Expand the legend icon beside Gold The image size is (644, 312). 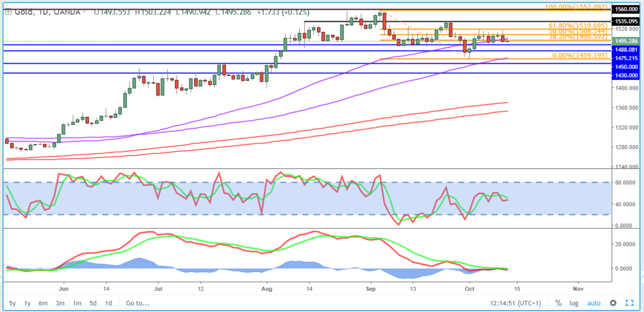click(8, 12)
